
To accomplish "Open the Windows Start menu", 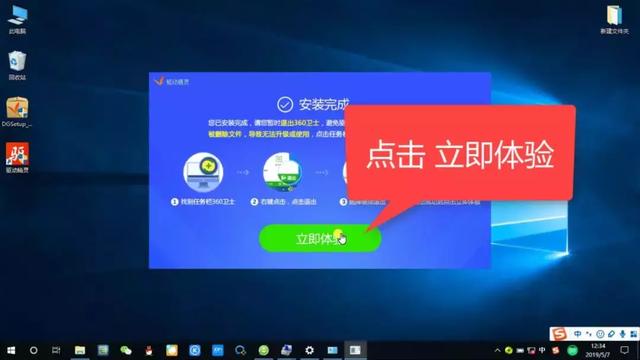I will pyautogui.click(x=11, y=350).
